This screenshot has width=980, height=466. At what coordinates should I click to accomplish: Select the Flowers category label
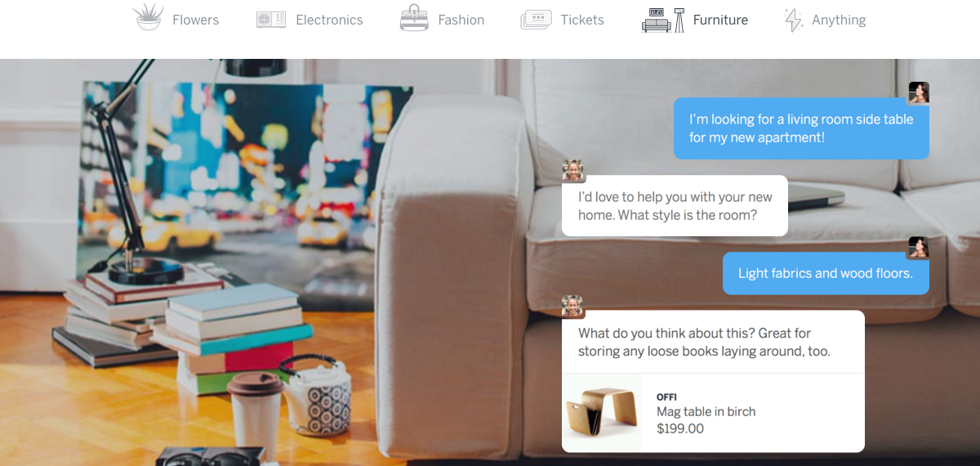tap(196, 20)
